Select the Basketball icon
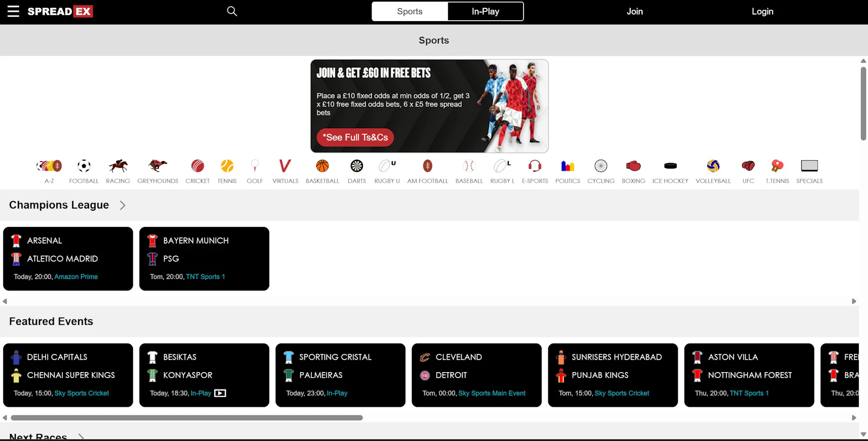Screen dimensions: 868x441 (322, 166)
